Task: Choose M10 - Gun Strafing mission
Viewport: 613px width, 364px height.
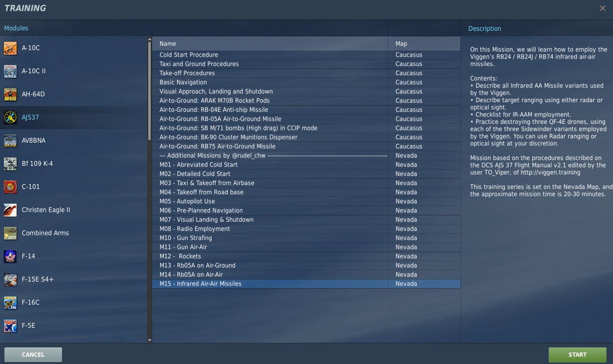Action: [x=185, y=238]
